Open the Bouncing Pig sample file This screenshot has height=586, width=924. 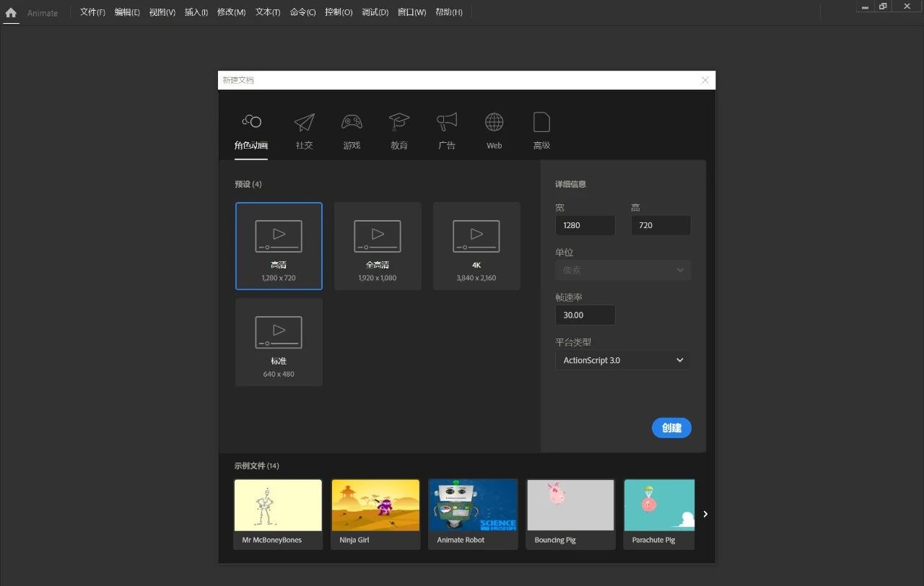click(570, 515)
